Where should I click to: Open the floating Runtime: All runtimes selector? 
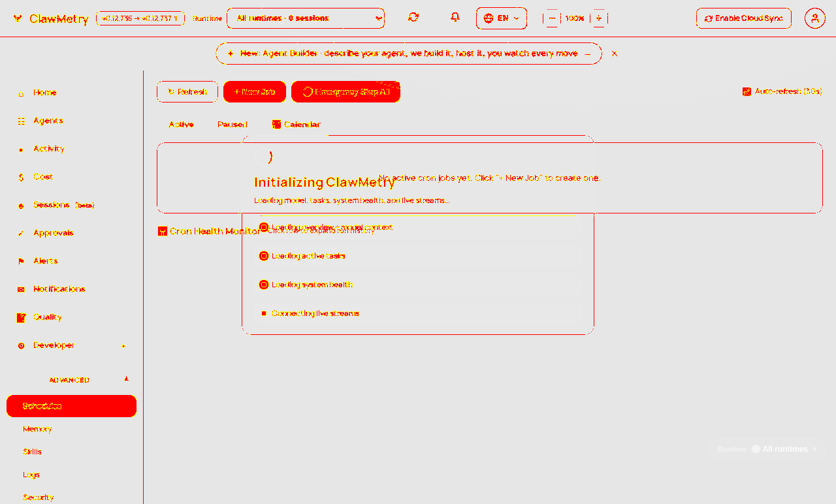767,449
